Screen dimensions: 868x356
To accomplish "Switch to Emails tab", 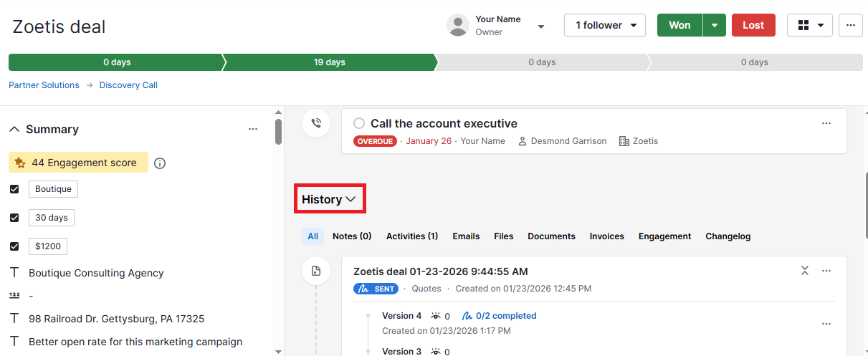I will (466, 236).
